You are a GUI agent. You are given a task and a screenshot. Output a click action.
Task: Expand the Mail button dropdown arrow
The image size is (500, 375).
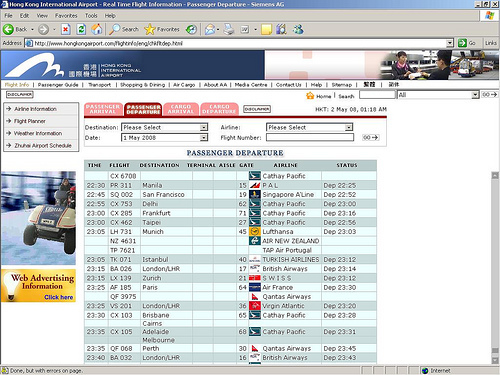(x=218, y=30)
